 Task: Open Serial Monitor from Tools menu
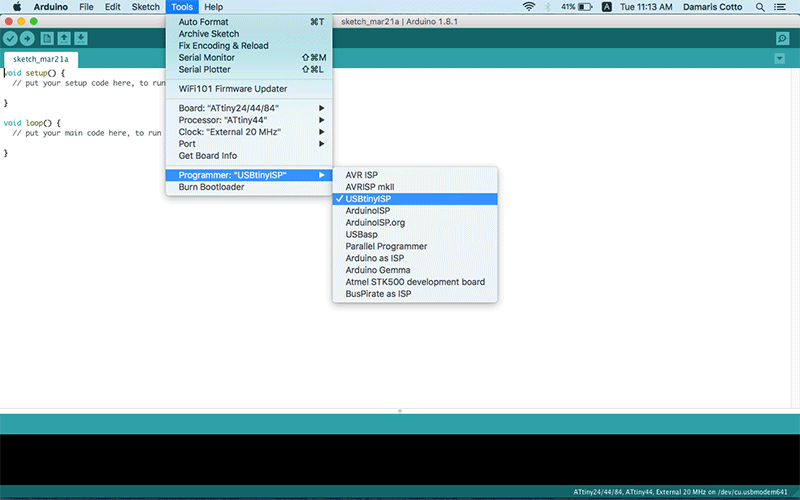pyautogui.click(x=249, y=58)
